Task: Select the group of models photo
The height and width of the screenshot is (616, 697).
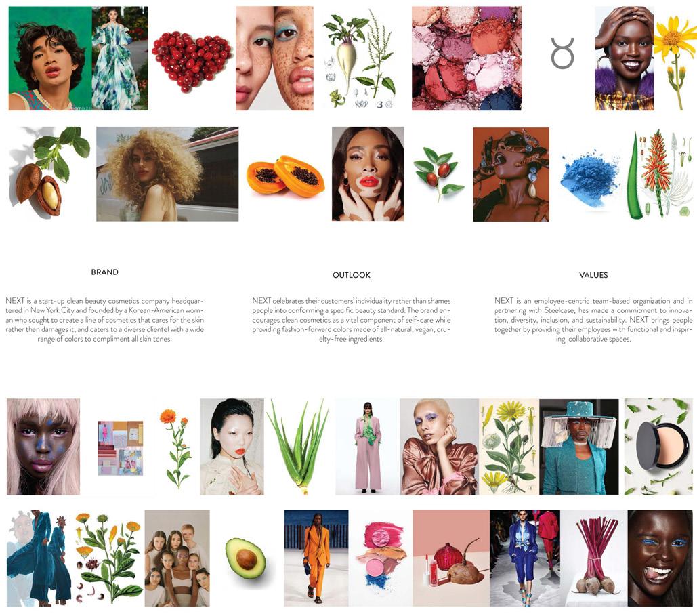Action: (177, 558)
